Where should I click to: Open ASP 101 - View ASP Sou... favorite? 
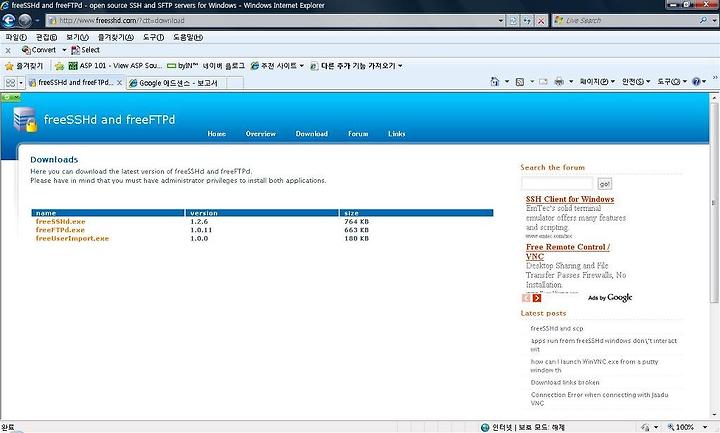pos(115,66)
